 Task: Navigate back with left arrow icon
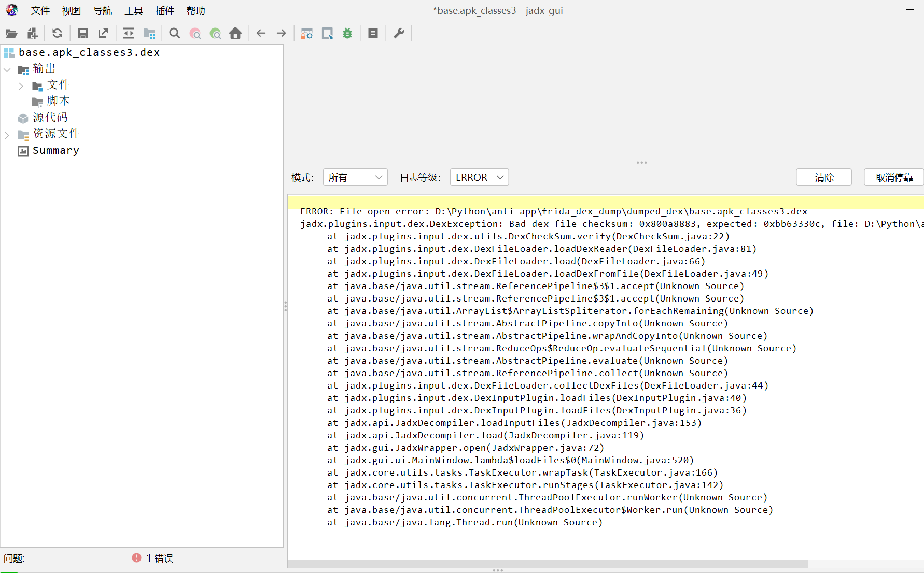pos(261,34)
